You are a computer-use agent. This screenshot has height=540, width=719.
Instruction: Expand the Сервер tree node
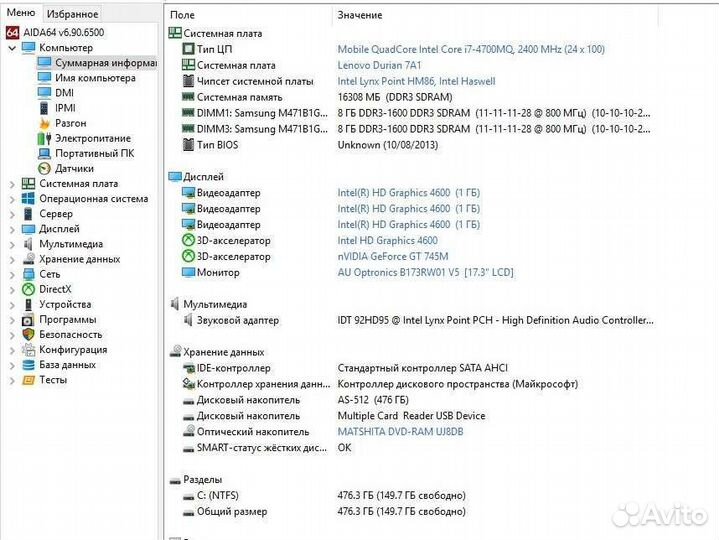pos(12,215)
